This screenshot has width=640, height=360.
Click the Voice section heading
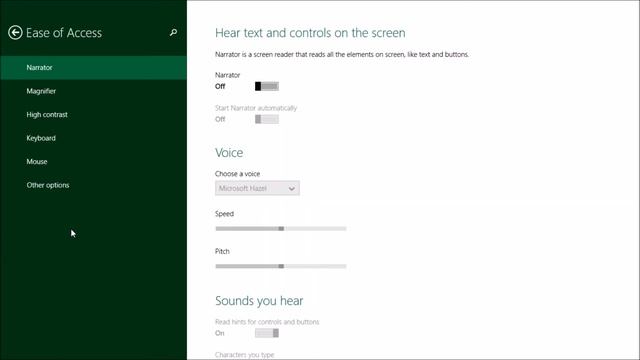(x=229, y=153)
